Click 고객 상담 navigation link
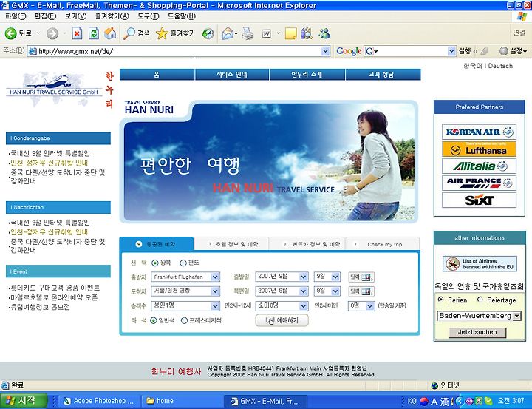532x409 pixels. [x=383, y=75]
